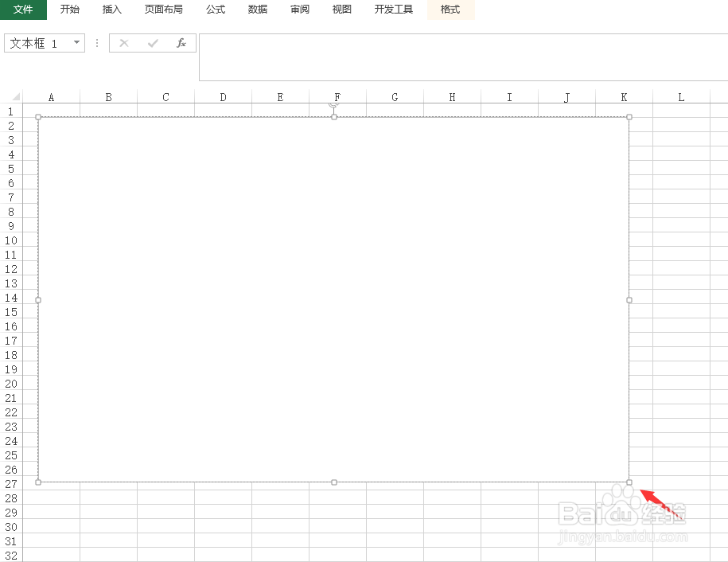The width and height of the screenshot is (728, 562).
Task: Select row 1 header
Action: (x=11, y=111)
